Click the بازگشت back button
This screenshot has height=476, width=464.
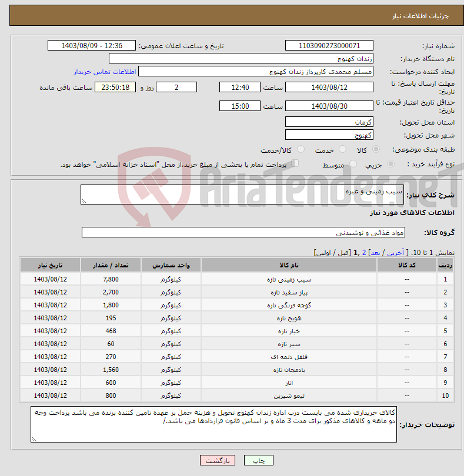(217, 460)
